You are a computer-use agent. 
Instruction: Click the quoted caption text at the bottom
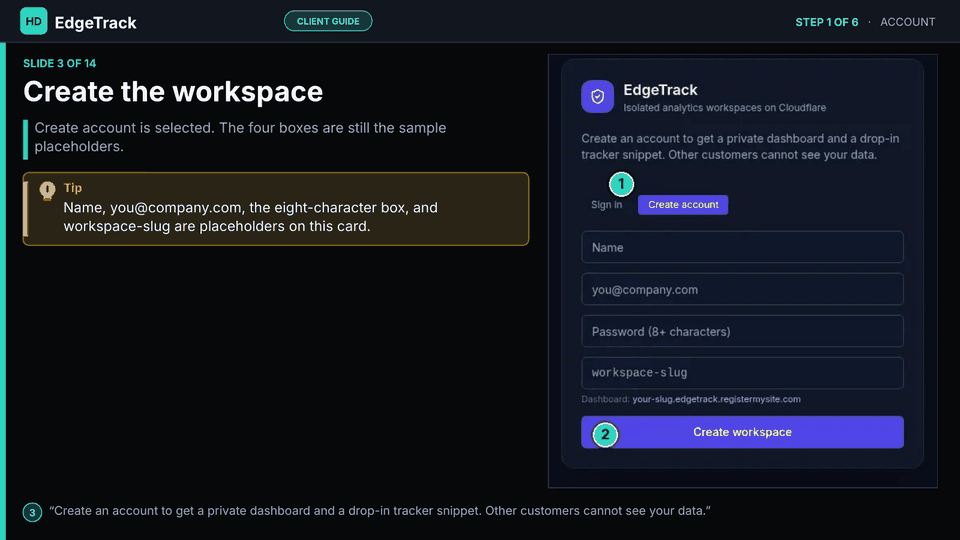(x=380, y=511)
